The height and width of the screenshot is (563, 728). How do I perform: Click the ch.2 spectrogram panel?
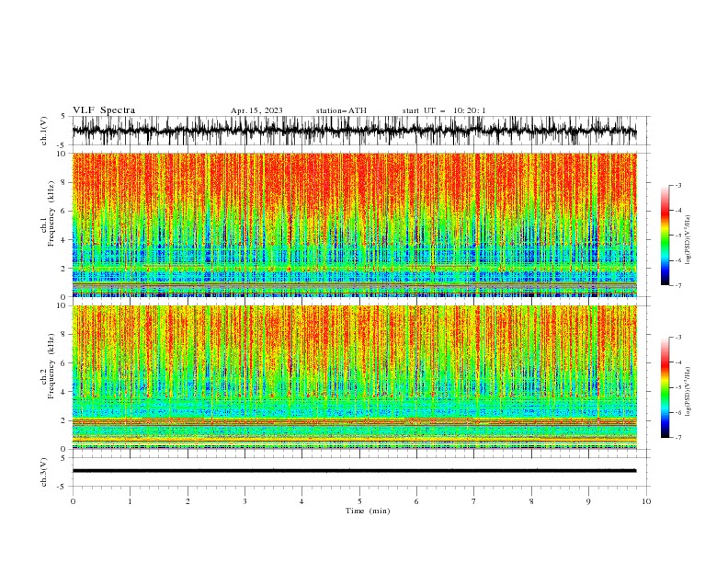point(354,377)
